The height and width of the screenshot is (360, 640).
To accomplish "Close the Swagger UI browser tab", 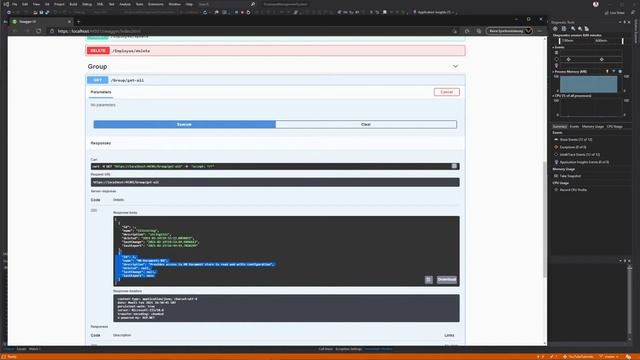I will point(69,21).
